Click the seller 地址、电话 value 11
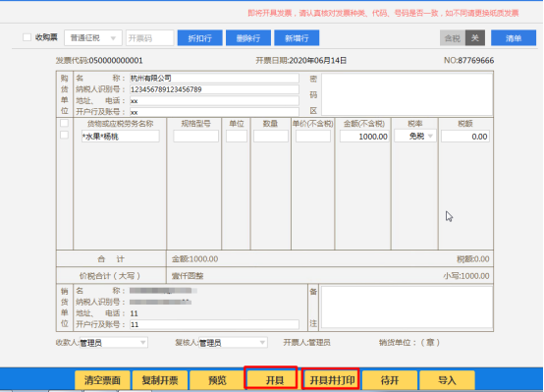The height and width of the screenshot is (392, 544). coord(135,313)
